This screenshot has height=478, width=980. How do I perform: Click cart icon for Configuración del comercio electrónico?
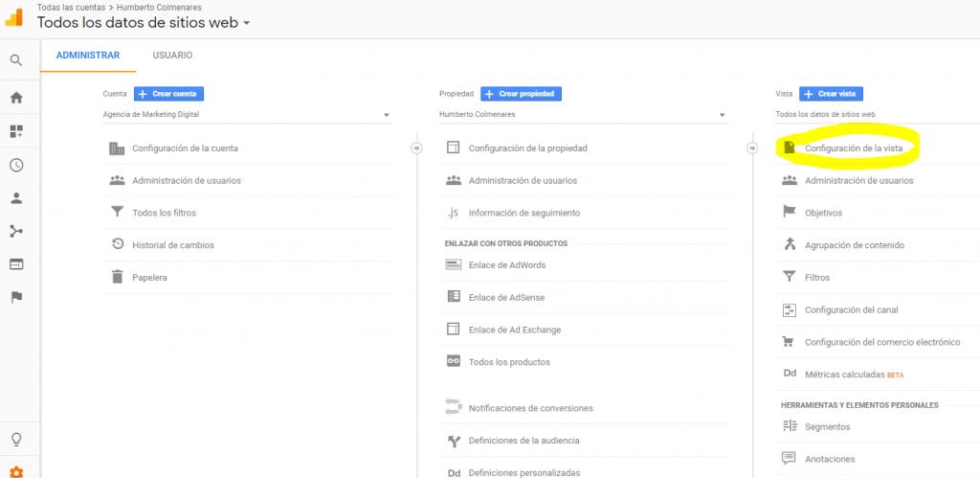coord(789,342)
